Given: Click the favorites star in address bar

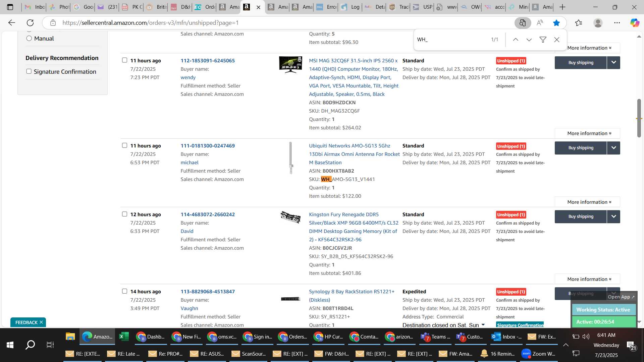Looking at the screenshot, I should pyautogui.click(x=556, y=23).
